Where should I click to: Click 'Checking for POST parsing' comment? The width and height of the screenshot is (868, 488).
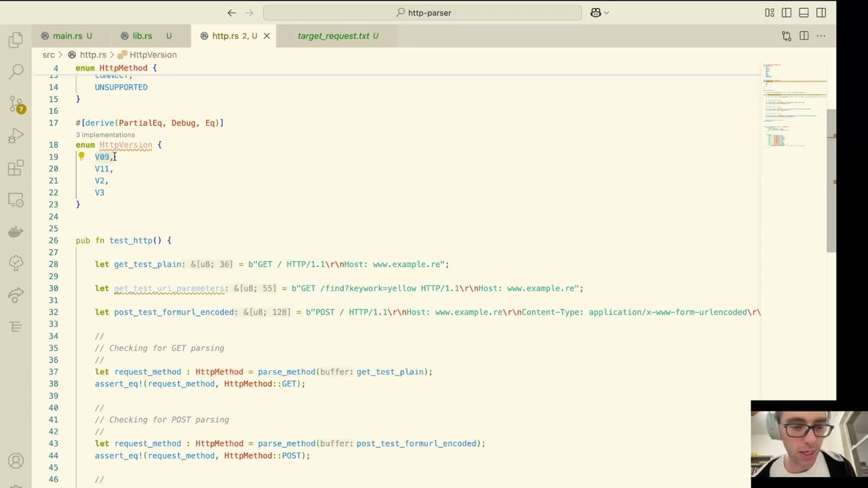point(169,420)
